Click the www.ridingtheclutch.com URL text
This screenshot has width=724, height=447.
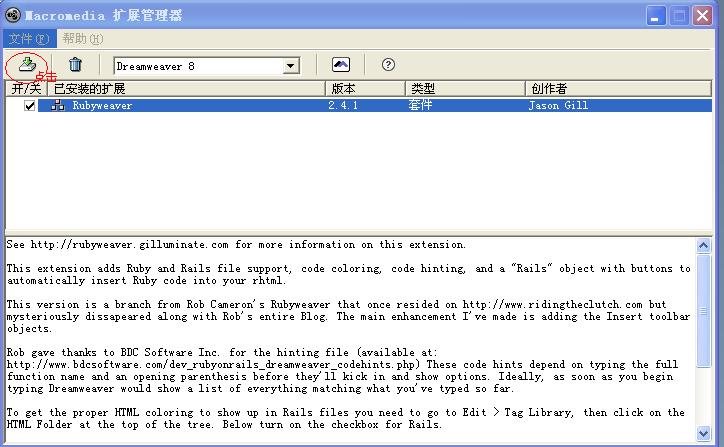pyautogui.click(x=552, y=305)
